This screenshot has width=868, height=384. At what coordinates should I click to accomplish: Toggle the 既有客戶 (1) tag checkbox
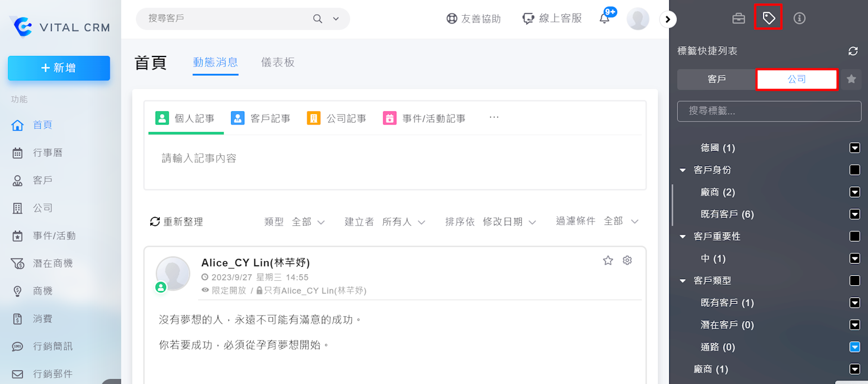pos(855,303)
